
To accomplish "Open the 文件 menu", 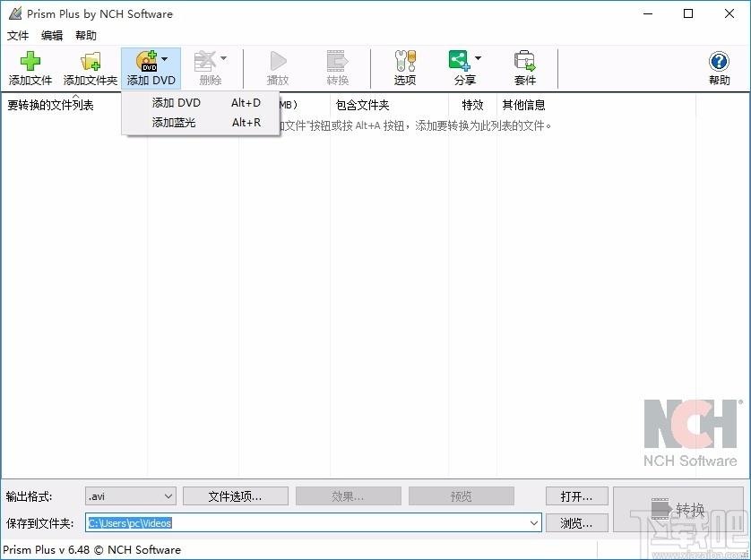I will click(18, 36).
